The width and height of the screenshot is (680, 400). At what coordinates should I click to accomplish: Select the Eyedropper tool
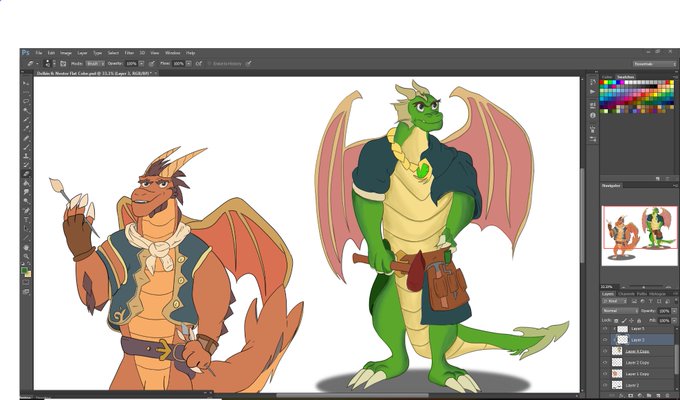26,128
